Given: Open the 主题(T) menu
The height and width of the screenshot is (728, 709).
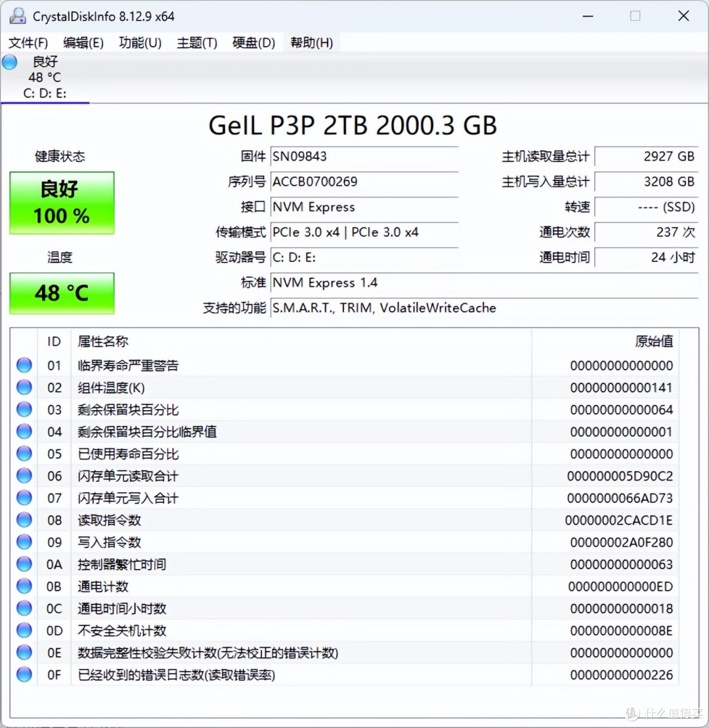Looking at the screenshot, I should (197, 43).
